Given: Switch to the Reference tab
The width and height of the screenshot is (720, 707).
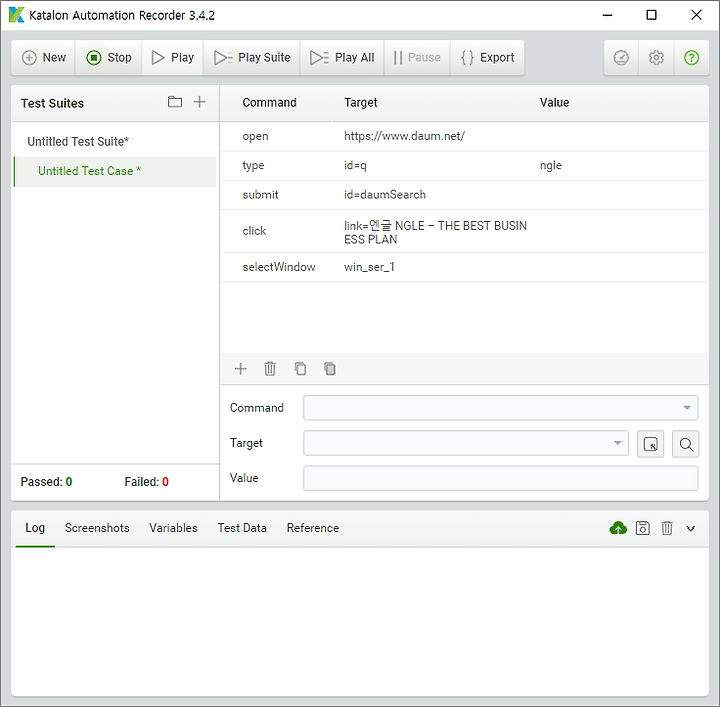Looking at the screenshot, I should point(313,528).
